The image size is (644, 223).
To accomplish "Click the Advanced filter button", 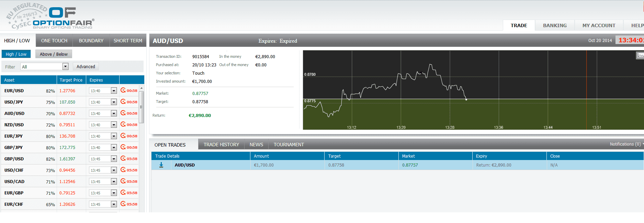I will (86, 67).
